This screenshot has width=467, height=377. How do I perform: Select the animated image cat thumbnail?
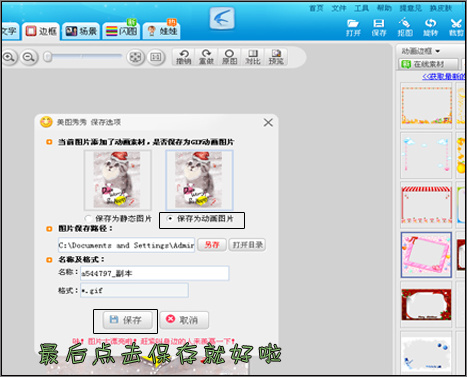(x=199, y=180)
